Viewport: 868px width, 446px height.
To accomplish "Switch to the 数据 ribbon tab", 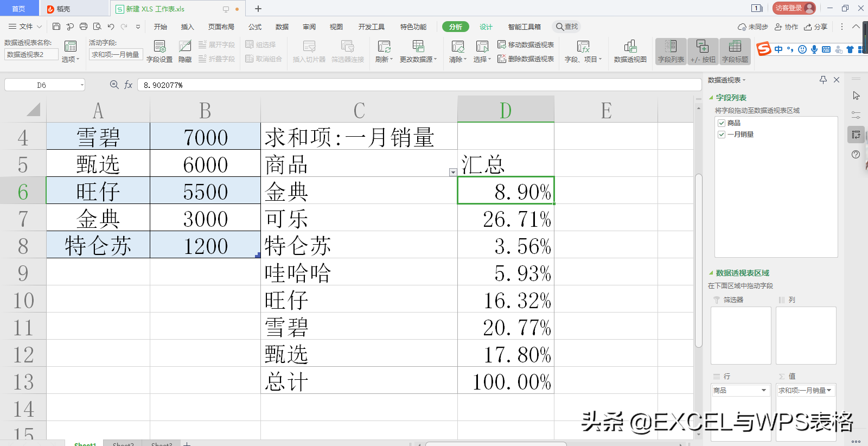I will pyautogui.click(x=282, y=27).
